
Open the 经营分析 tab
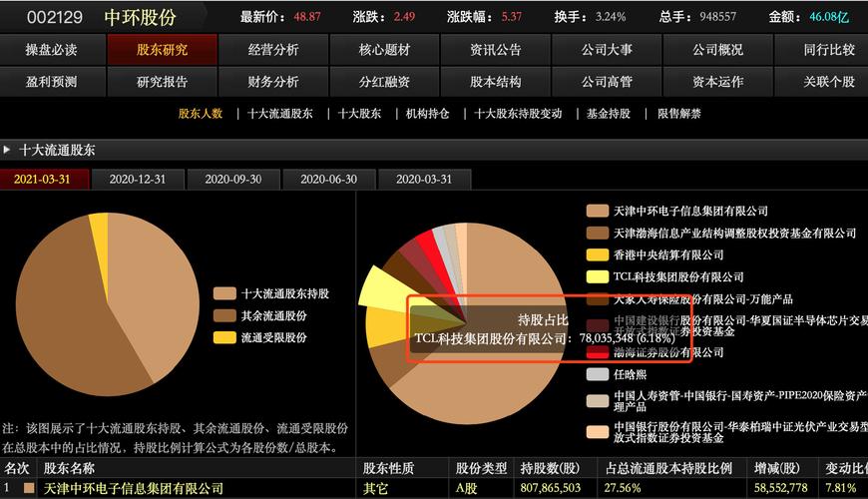[273, 50]
